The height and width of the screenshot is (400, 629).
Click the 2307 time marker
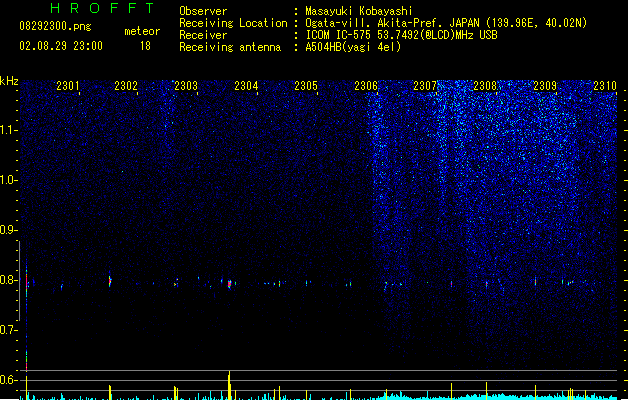point(425,86)
